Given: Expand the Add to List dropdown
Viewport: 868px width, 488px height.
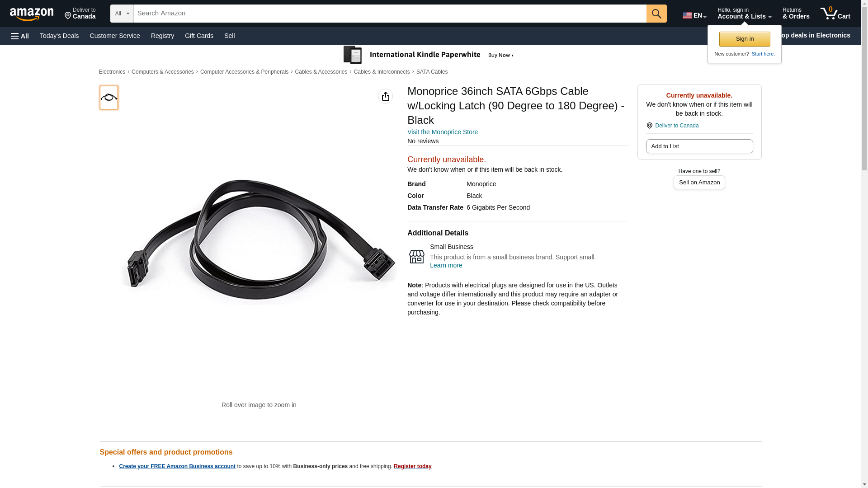Looking at the screenshot, I should pyautogui.click(x=699, y=146).
